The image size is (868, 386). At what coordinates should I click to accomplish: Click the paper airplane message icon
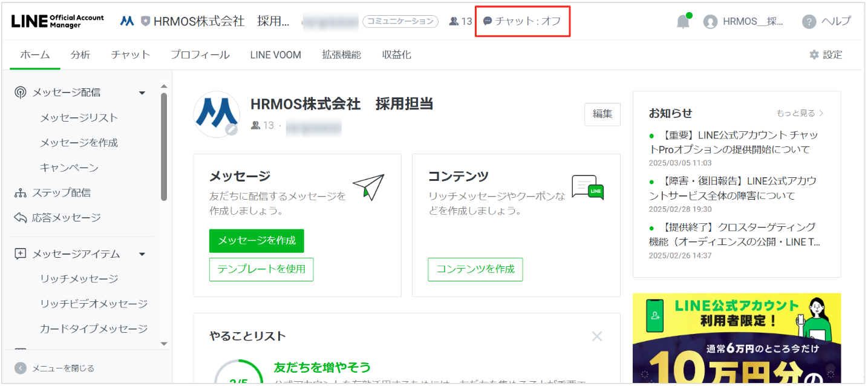pos(368,188)
